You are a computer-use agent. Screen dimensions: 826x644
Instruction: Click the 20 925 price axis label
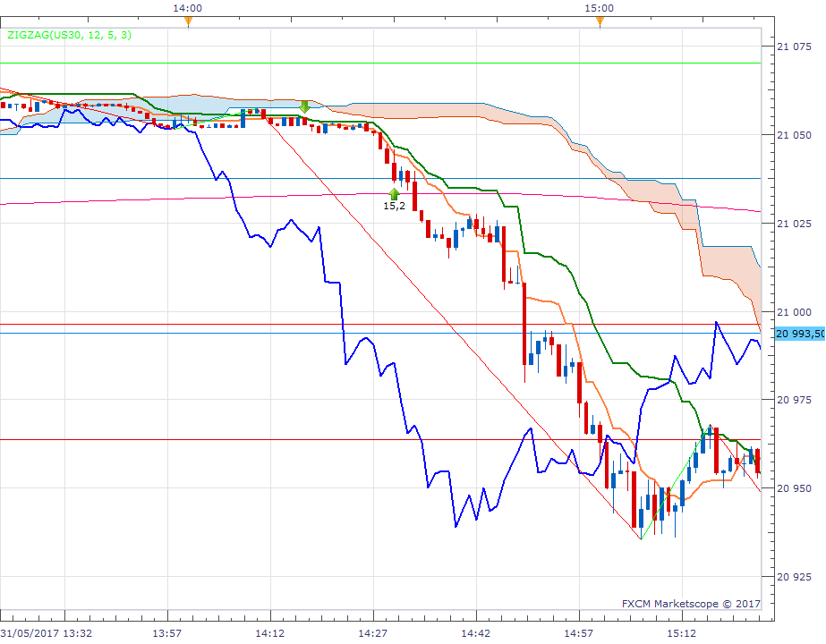[795, 577]
